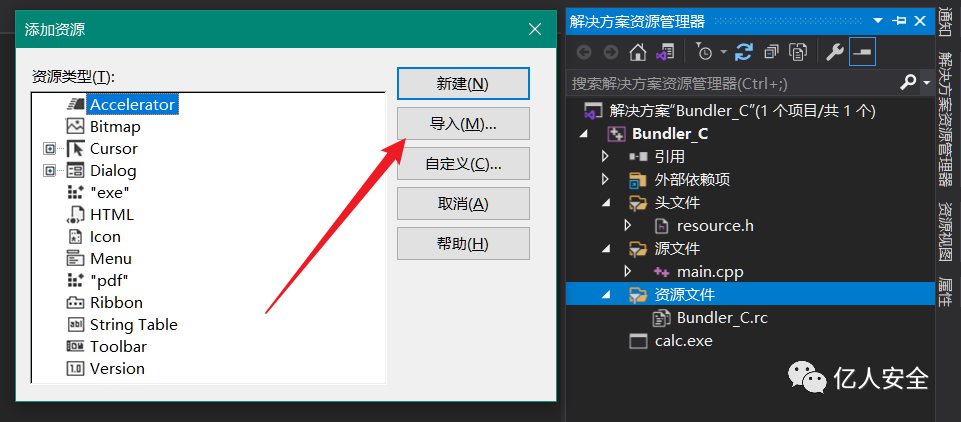
Task: Expand the Cursor resource type node
Action: pos(49,149)
